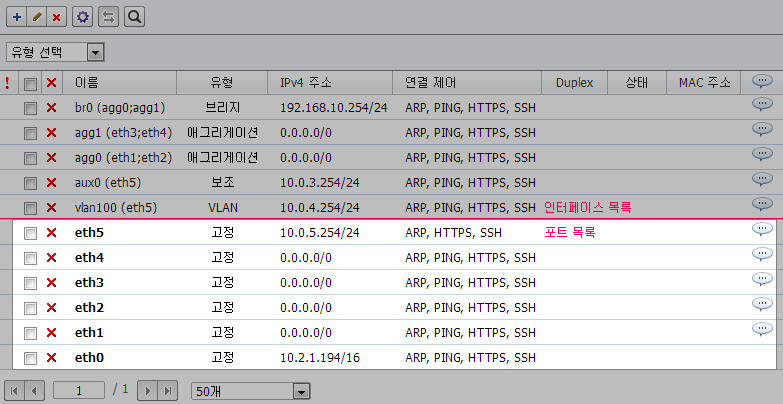Image resolution: width=783 pixels, height=404 pixels.
Task: Click the add (plus) toolbar icon
Action: [x=17, y=17]
